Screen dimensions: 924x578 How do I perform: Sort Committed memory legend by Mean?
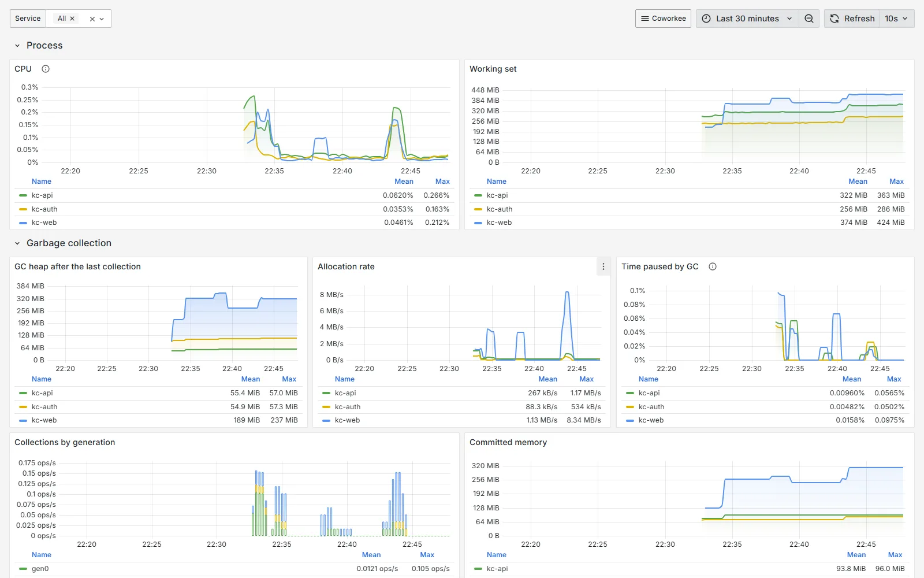pos(856,555)
